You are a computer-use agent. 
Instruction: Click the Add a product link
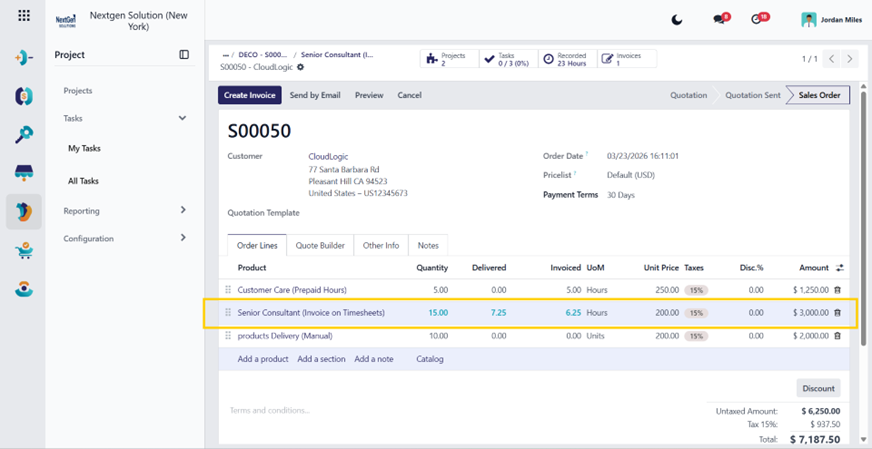click(263, 359)
